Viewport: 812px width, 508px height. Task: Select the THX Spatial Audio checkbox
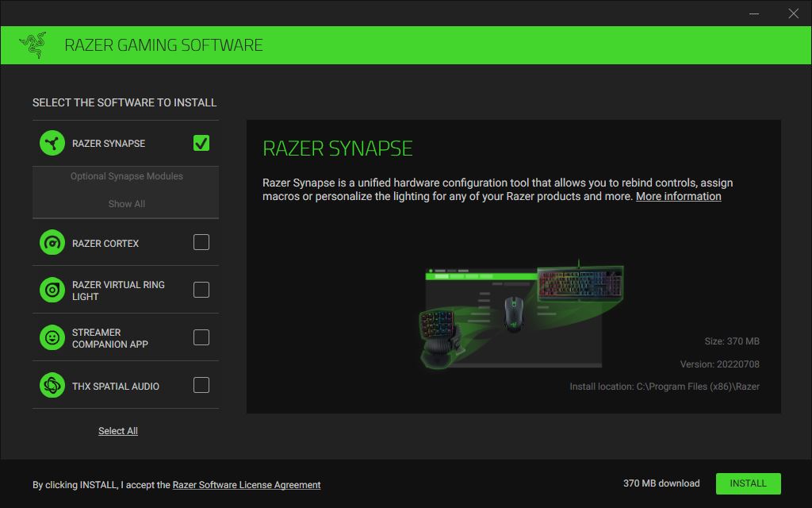[x=201, y=385]
